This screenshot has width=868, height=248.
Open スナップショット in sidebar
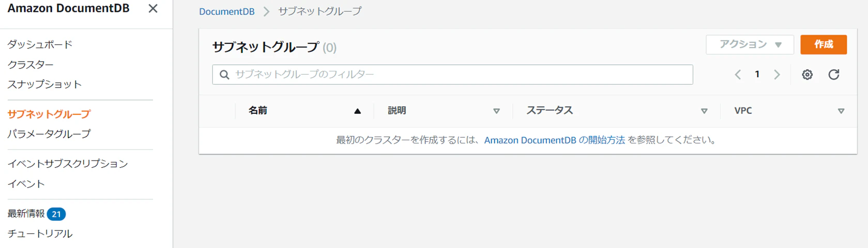pyautogui.click(x=44, y=84)
